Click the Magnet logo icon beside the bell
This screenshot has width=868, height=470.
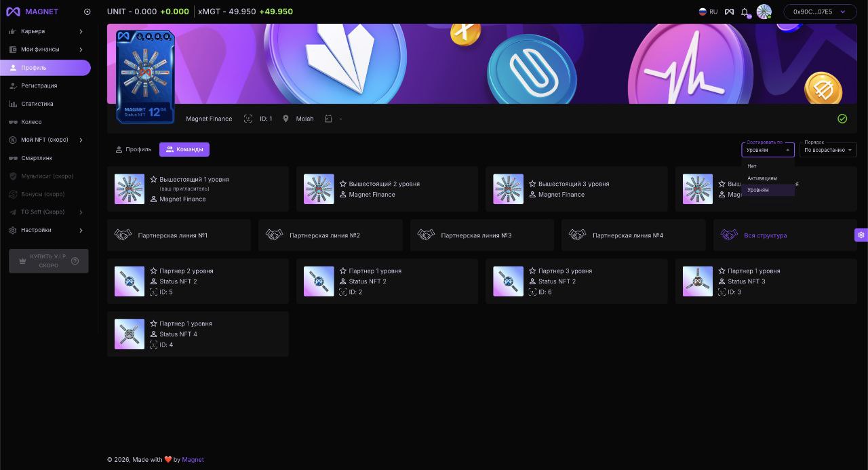click(729, 12)
